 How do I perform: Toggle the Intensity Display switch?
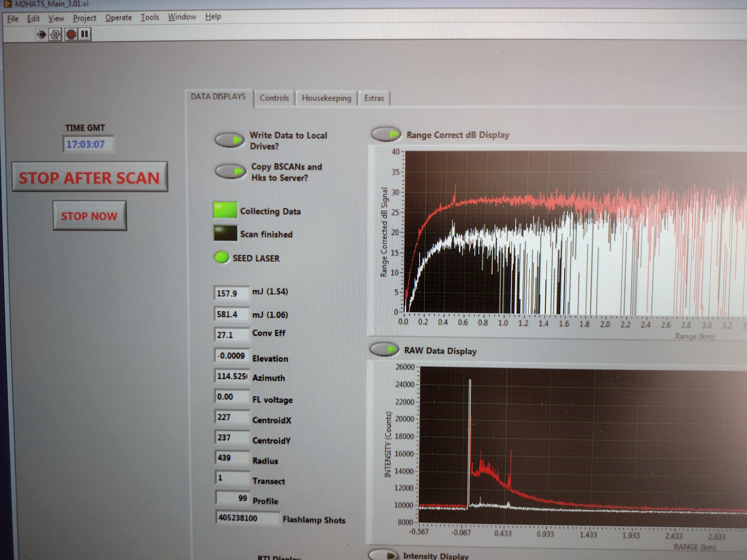[x=383, y=555]
